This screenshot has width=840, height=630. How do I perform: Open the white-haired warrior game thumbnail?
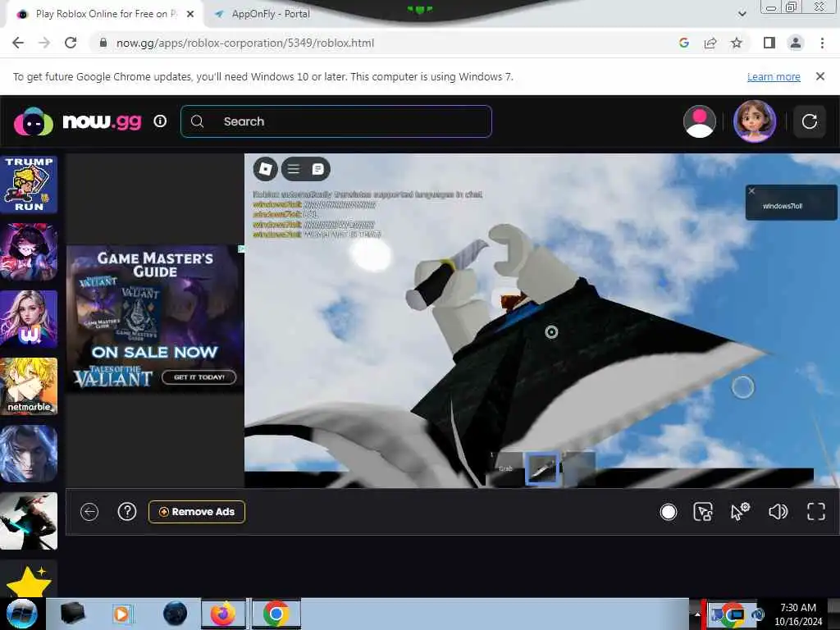coord(29,454)
